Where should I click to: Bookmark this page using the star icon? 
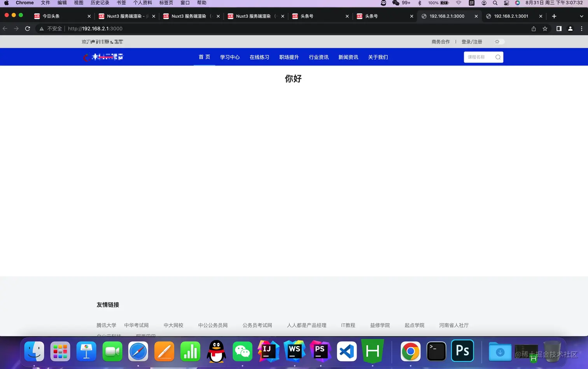545,28
